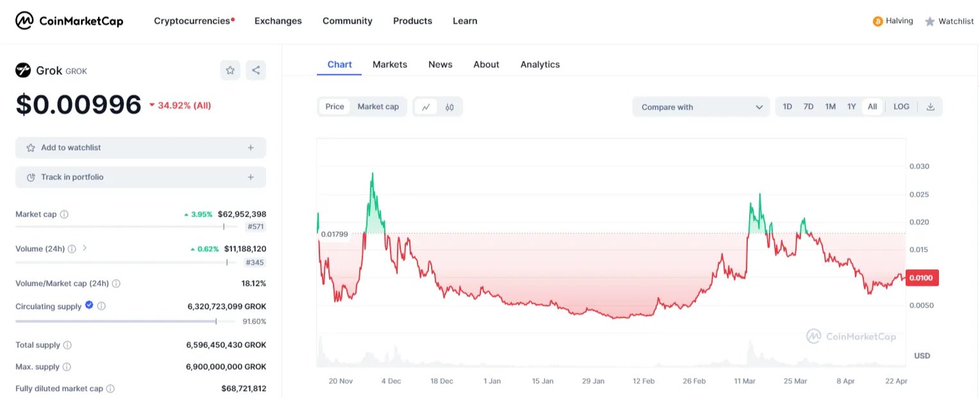Select 7D time range
Screen dimensions: 980x398
[x=809, y=107]
